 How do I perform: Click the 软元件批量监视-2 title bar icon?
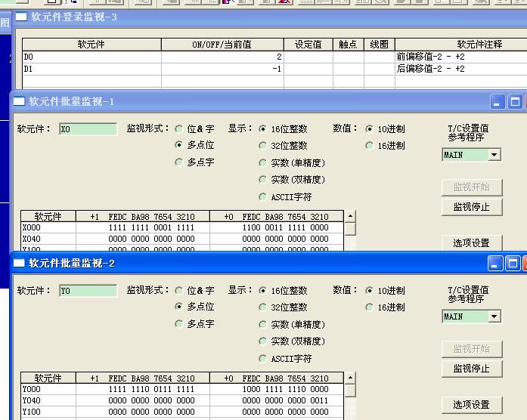(x=20, y=264)
